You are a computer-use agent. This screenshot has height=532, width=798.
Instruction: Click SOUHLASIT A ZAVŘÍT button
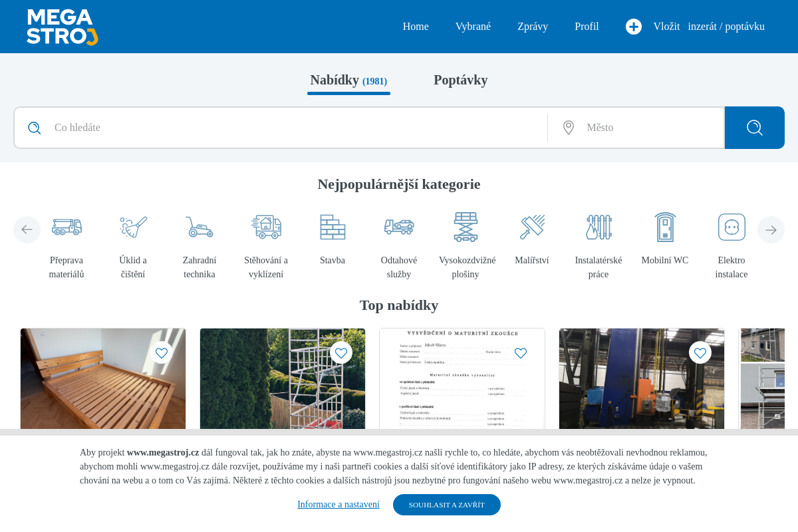pyautogui.click(x=447, y=505)
